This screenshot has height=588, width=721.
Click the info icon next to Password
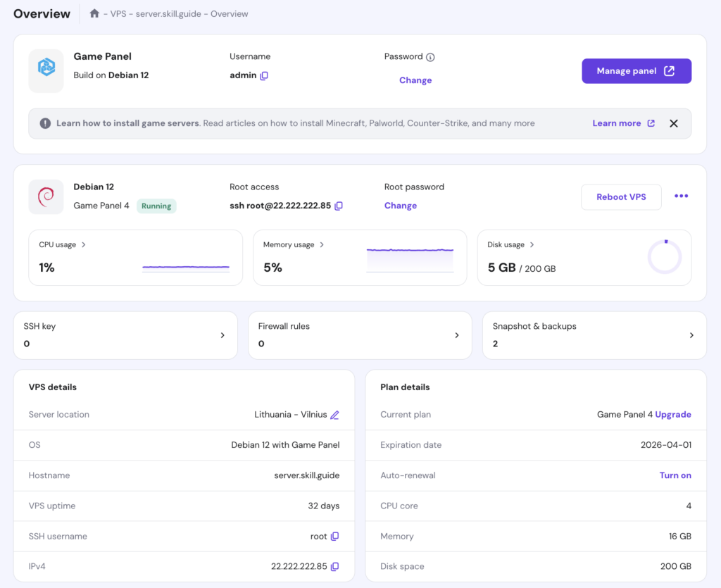coord(430,56)
